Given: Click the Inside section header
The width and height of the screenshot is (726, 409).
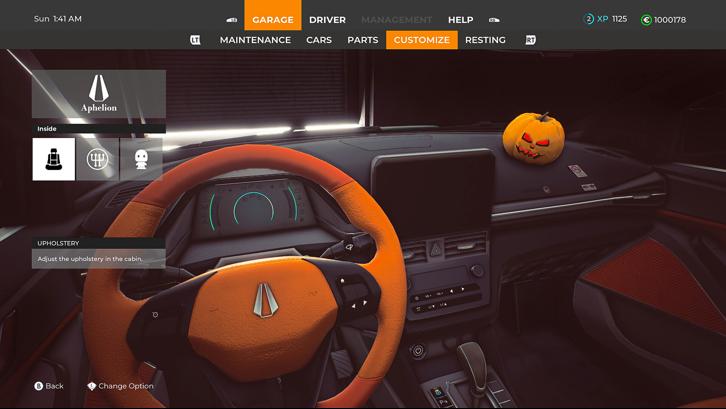Looking at the screenshot, I should click(99, 128).
